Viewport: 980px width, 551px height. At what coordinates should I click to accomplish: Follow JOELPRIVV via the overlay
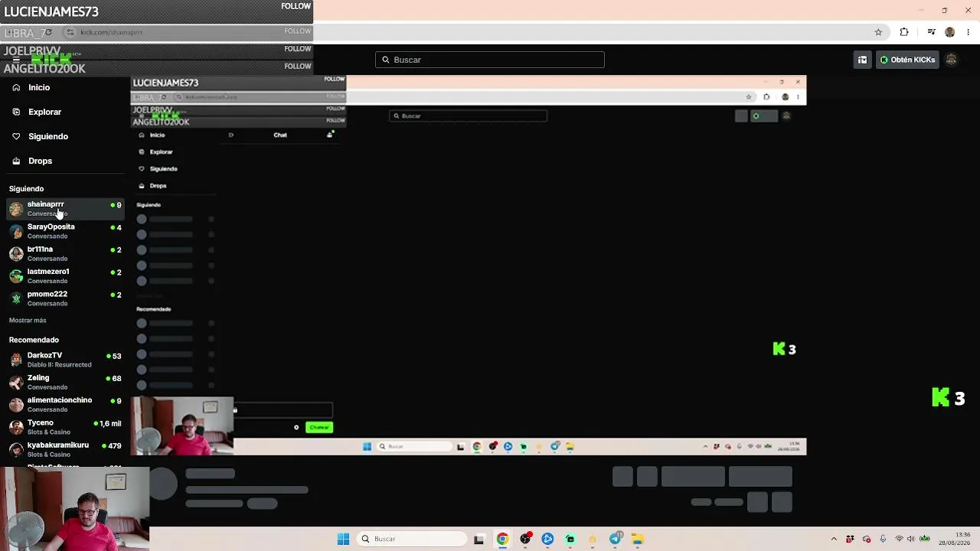297,49
